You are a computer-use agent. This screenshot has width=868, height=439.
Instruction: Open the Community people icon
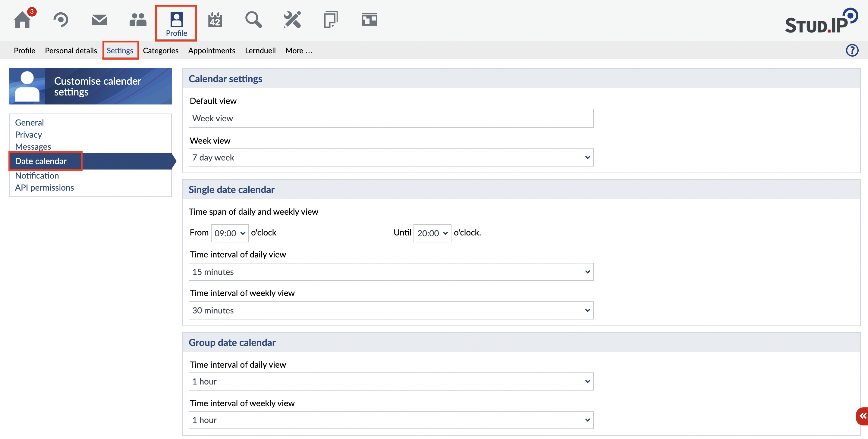click(138, 20)
